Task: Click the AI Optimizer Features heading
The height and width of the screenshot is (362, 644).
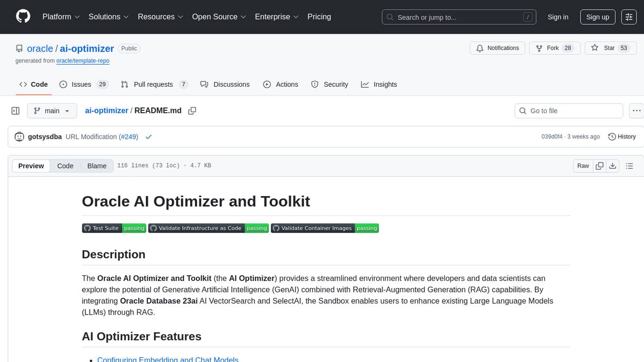Action: [x=142, y=336]
